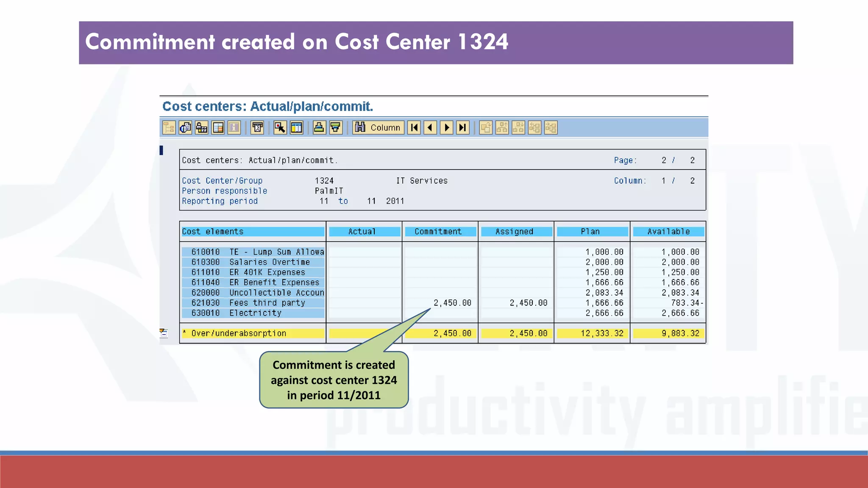
Task: Click the sort ascending toolbar icon
Action: point(319,128)
